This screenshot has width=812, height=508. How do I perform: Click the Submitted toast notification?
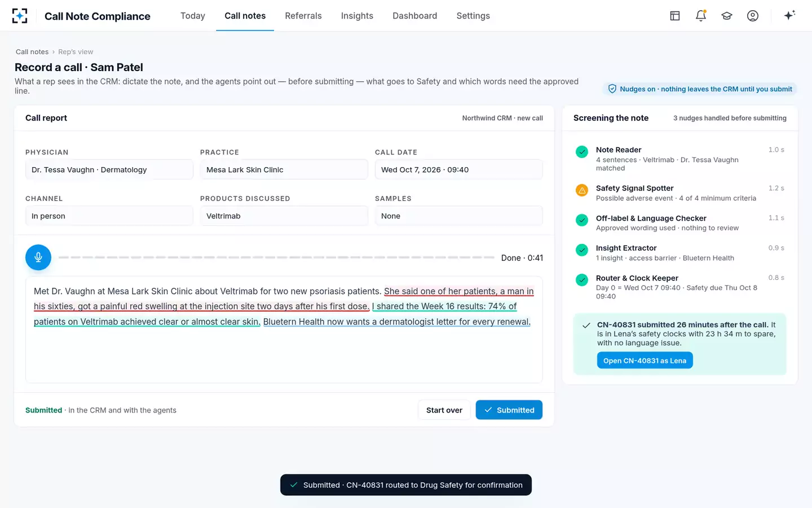coord(406,485)
